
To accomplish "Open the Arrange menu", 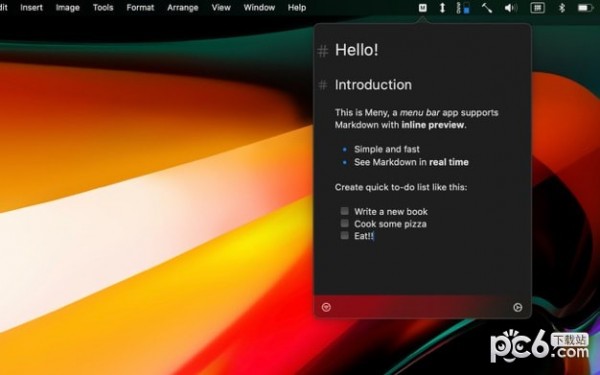I will (x=183, y=8).
